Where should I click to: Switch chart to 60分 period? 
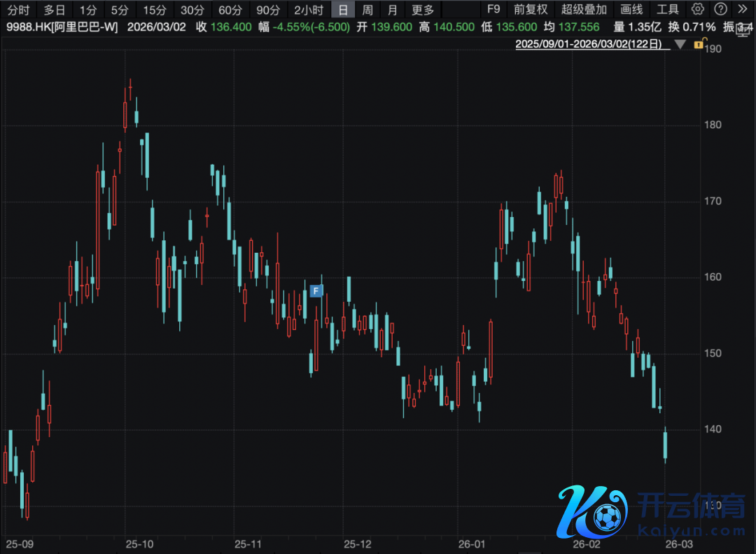click(230, 10)
